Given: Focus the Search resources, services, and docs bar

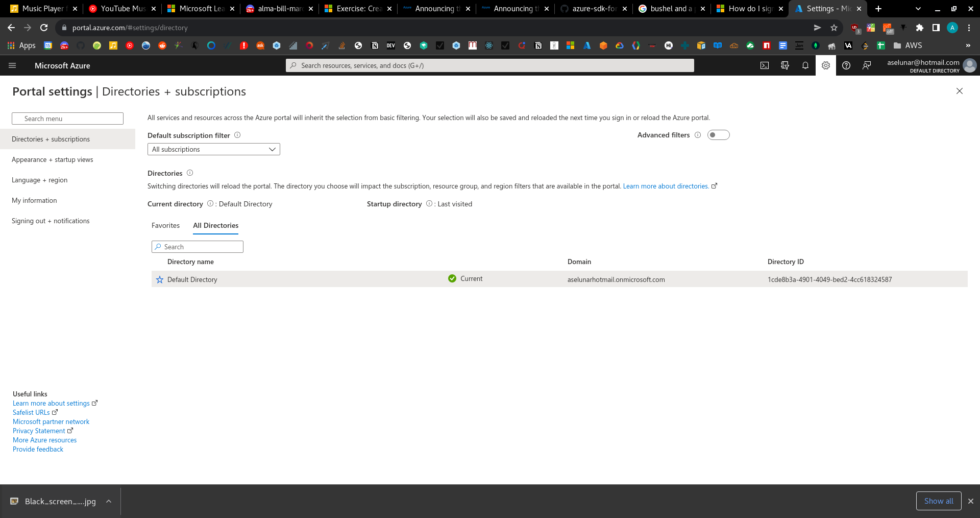Looking at the screenshot, I should coord(490,65).
